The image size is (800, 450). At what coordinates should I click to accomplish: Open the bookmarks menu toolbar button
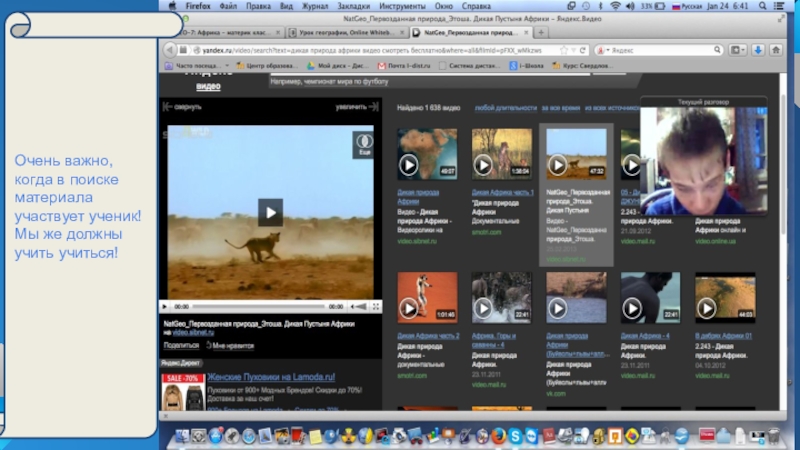tap(737, 50)
